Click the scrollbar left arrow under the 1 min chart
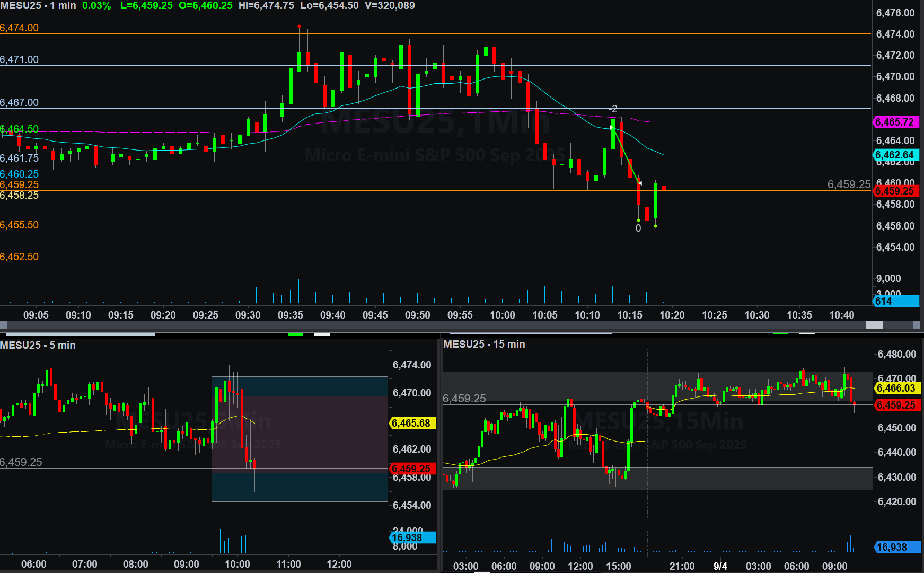 point(4,325)
